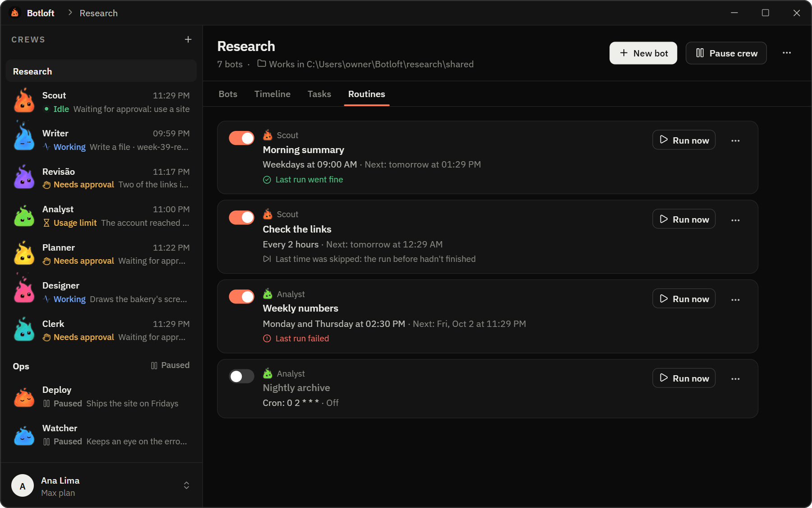Viewport: 812px width, 508px height.
Task: Switch to the Tasks tab
Action: 319,94
